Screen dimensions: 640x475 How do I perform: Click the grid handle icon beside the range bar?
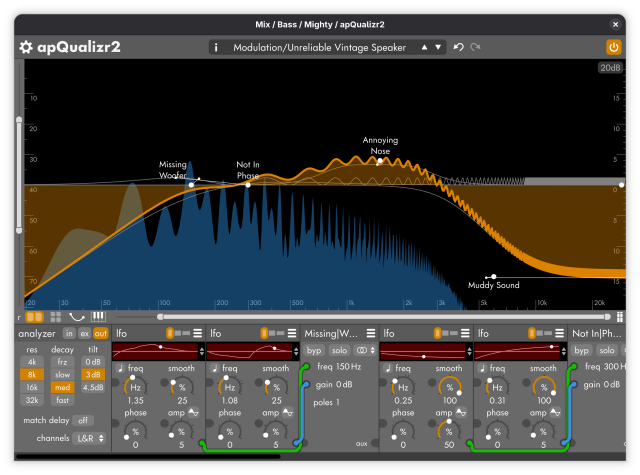coord(620,317)
